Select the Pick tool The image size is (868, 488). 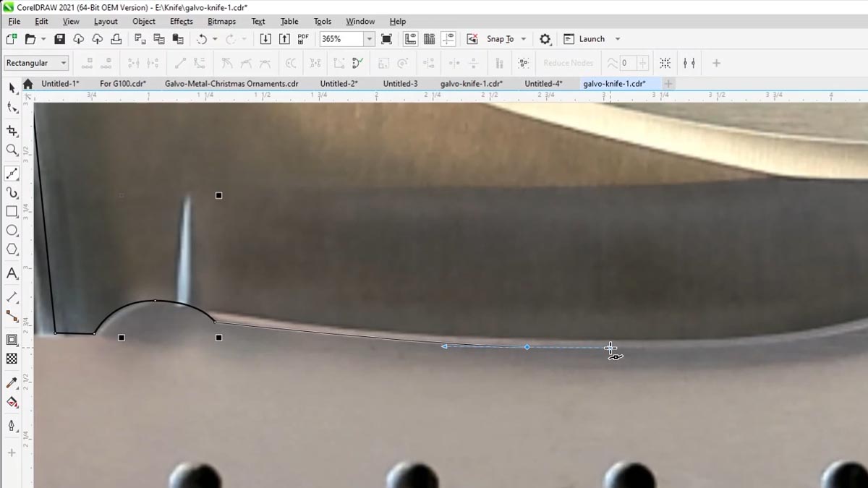(12, 89)
